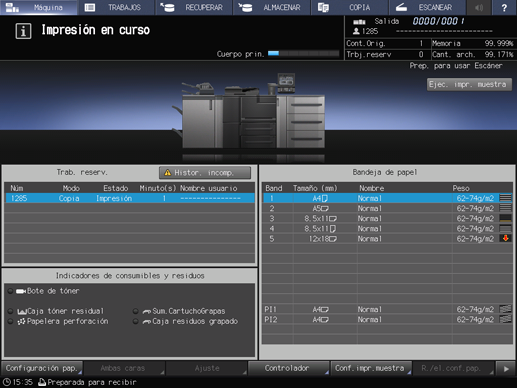This screenshot has height=388, width=517.
Task: Open the help question mark
Action: pos(504,7)
